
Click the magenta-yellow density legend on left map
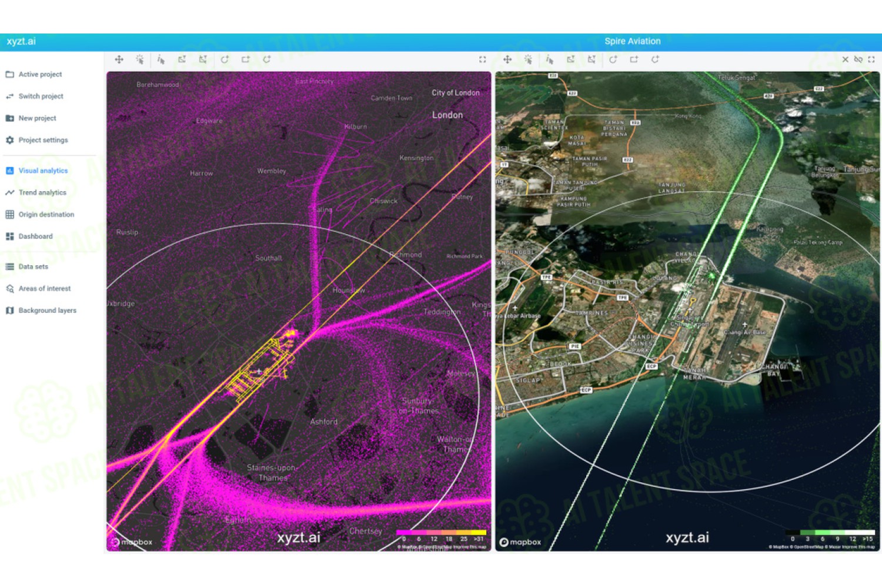(x=441, y=535)
